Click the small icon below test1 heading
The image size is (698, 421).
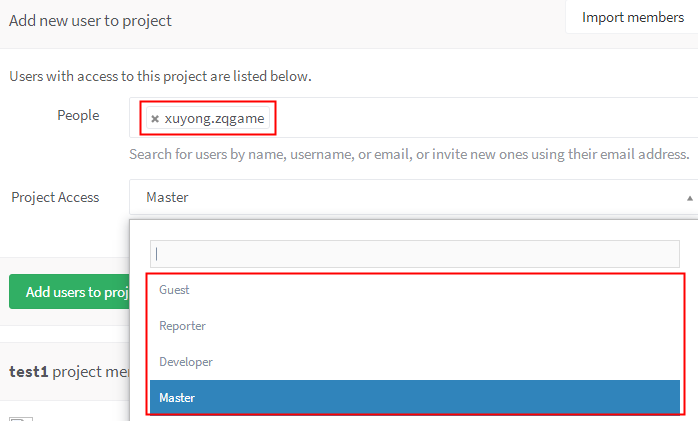pyautogui.click(x=20, y=417)
